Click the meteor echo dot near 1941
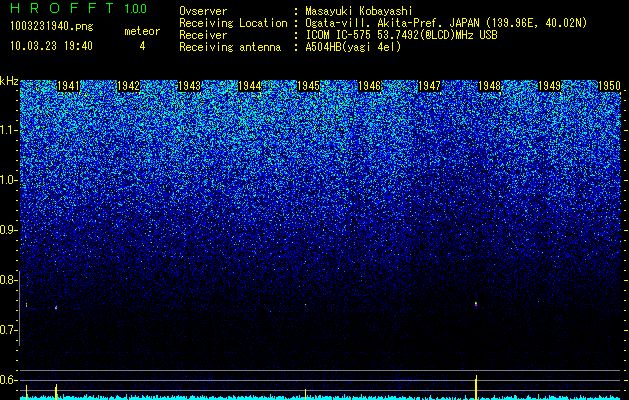The image size is (629, 400). point(56,308)
